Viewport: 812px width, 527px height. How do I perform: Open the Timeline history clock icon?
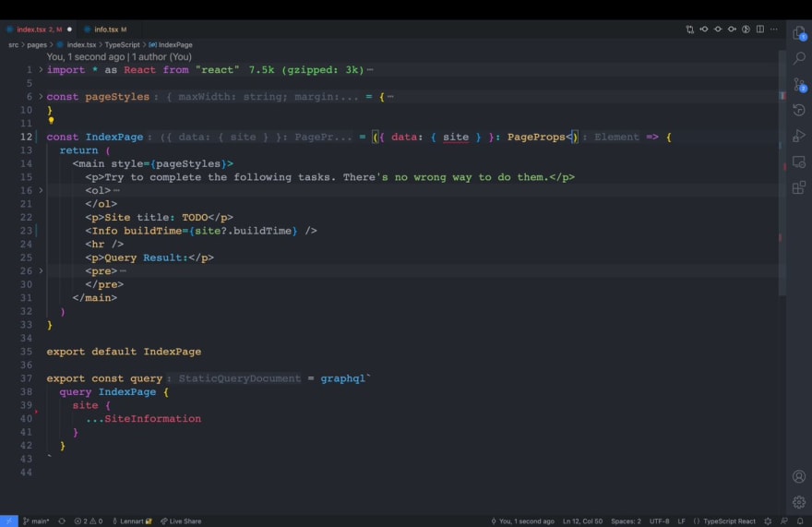coord(799,110)
